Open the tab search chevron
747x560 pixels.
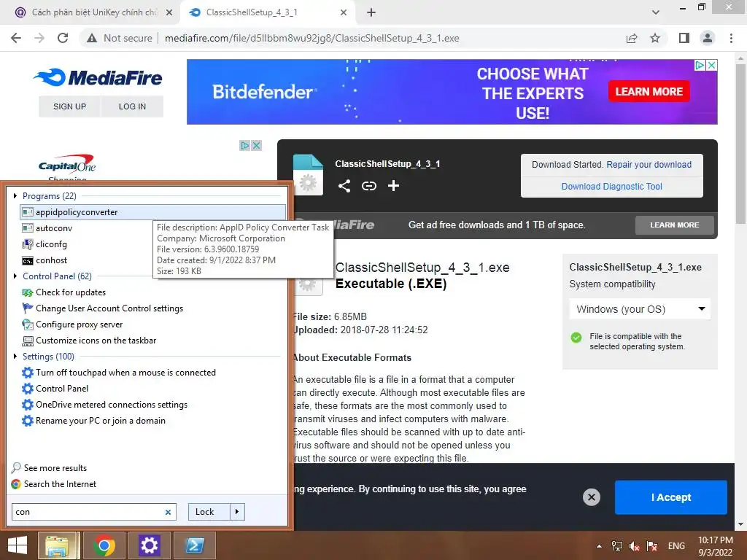656,12
